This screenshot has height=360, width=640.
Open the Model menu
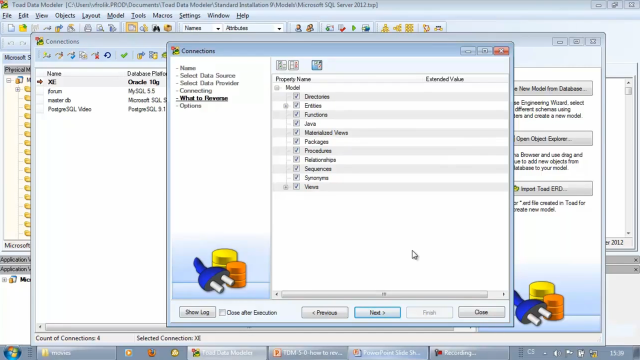point(116,16)
